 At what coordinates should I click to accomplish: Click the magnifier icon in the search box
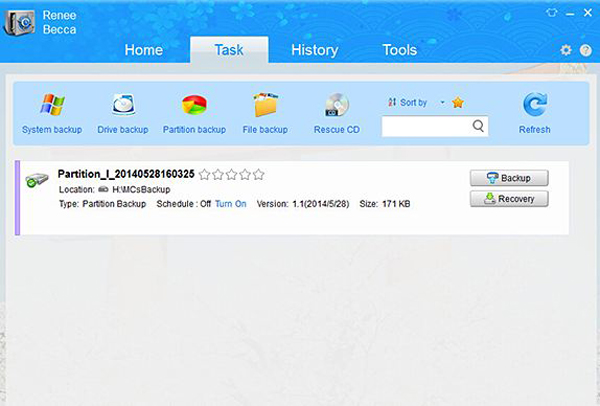coord(478,126)
